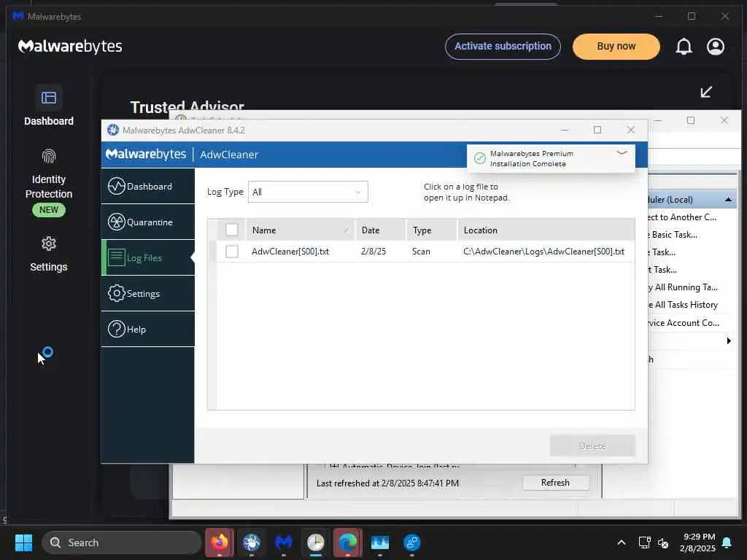This screenshot has width=747, height=560.
Task: Collapse the Trusted Advisor panel using the arrow icon
Action: 706,92
